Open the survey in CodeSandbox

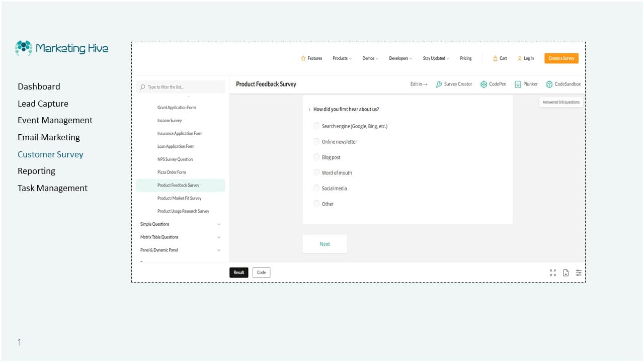[x=563, y=84]
